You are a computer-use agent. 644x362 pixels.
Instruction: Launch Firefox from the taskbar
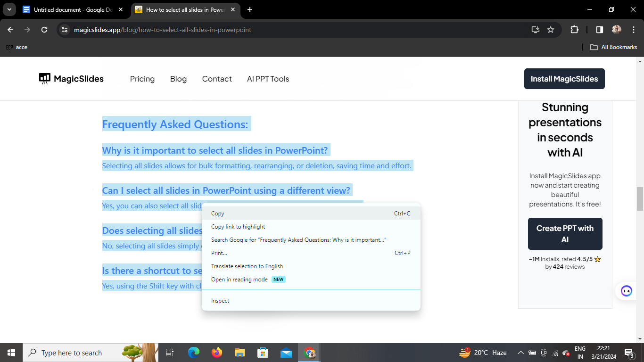[x=217, y=353]
